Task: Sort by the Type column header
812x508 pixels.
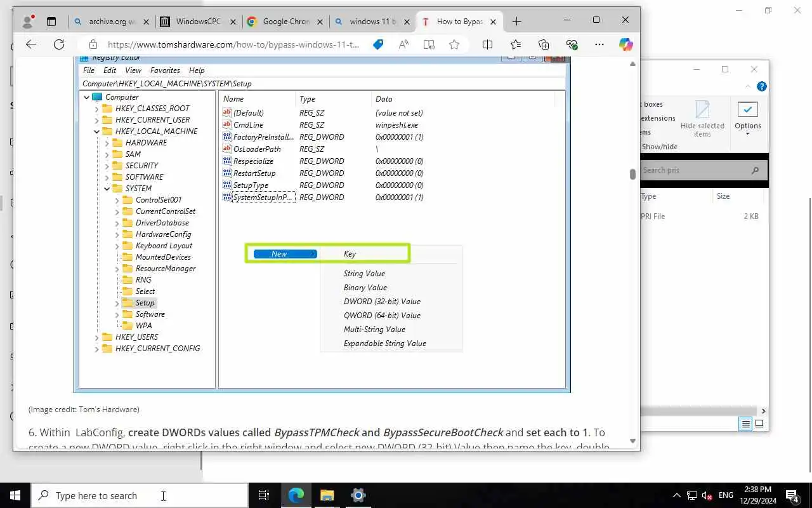Action: point(676,196)
